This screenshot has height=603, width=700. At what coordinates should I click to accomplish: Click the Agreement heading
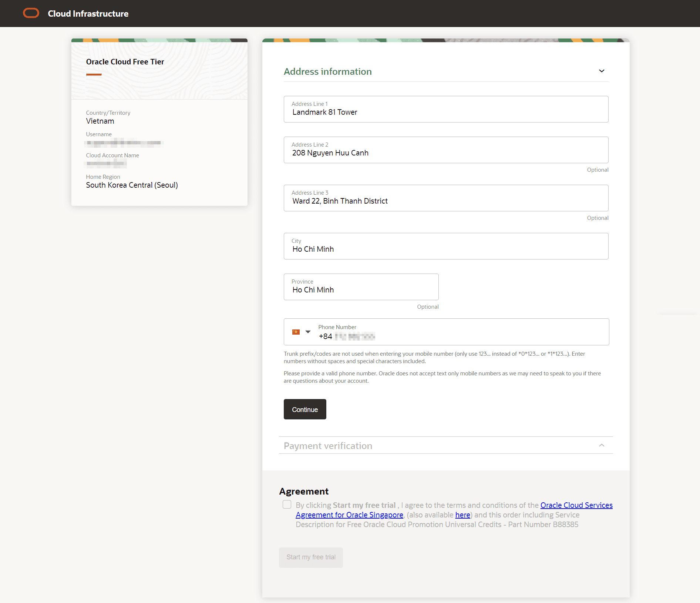click(304, 491)
